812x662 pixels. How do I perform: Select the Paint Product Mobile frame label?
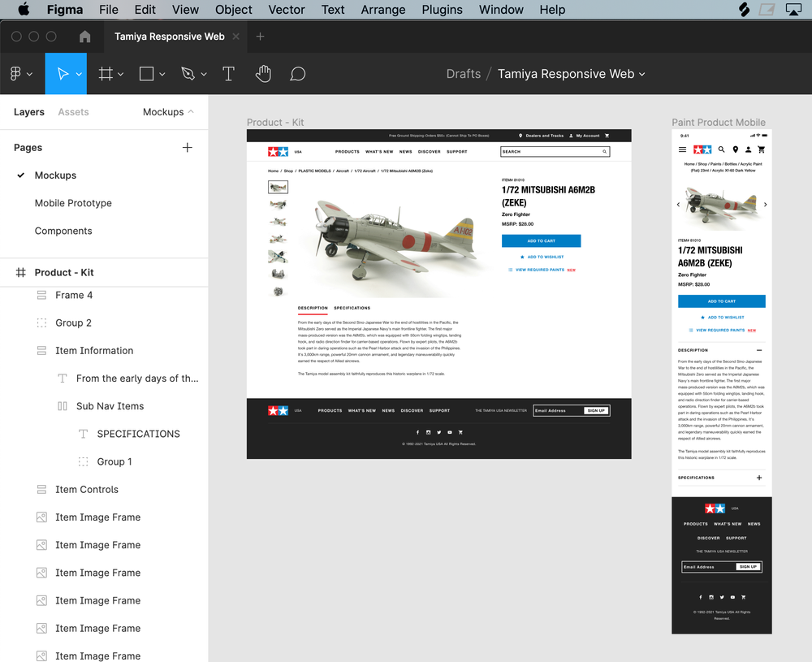click(719, 123)
